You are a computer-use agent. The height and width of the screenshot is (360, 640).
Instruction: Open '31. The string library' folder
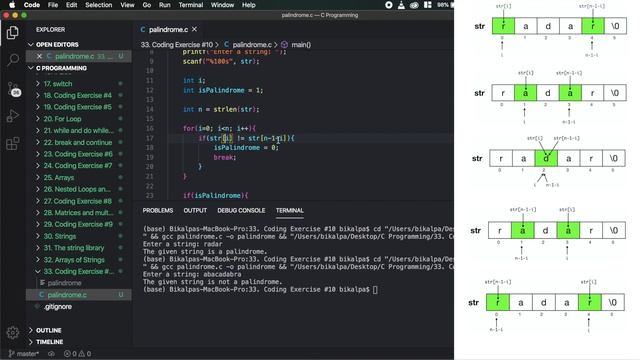click(x=74, y=248)
